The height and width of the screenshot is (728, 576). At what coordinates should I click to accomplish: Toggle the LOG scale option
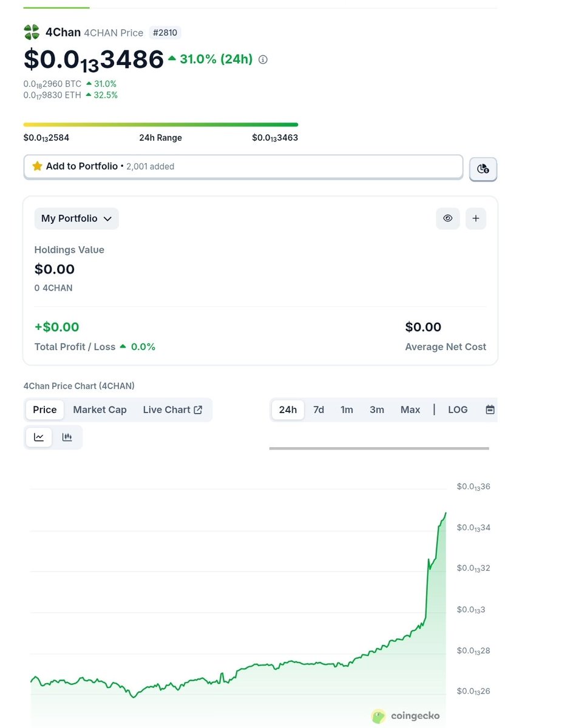tap(458, 409)
